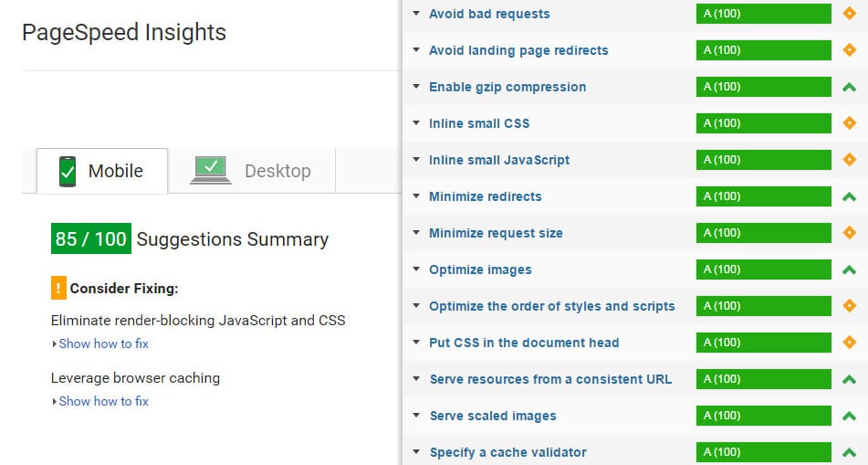Open the Minimize request size link

tap(496, 233)
